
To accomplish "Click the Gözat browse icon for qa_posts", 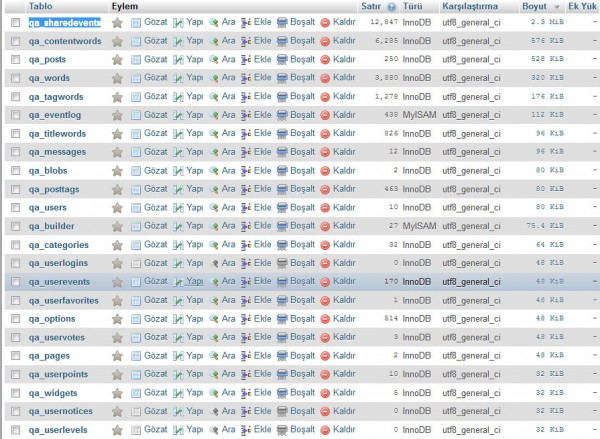I will [137, 59].
